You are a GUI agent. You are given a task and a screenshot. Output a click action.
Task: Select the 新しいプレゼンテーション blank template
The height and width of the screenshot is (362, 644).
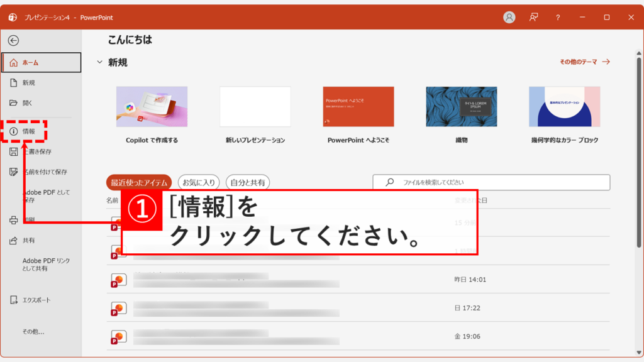point(255,106)
